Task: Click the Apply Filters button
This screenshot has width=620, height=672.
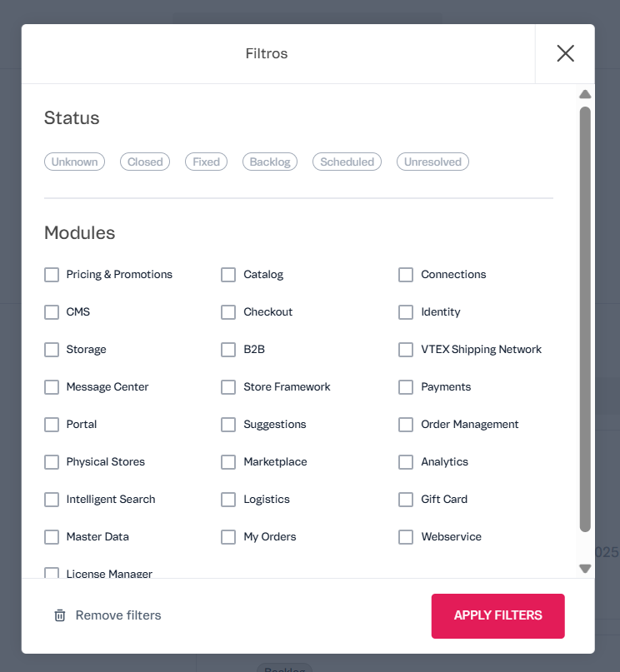Action: 497,615
